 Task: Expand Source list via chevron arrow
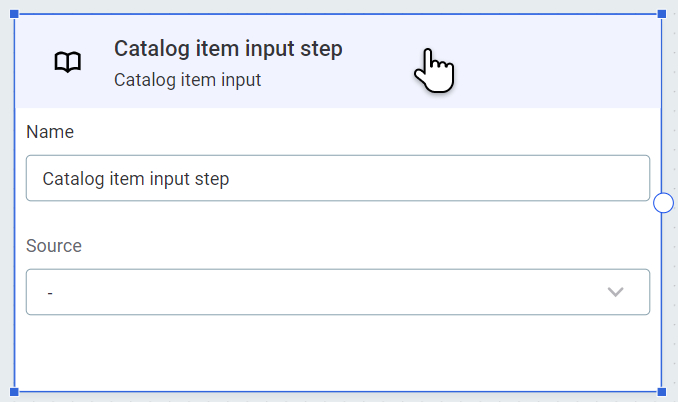click(616, 292)
